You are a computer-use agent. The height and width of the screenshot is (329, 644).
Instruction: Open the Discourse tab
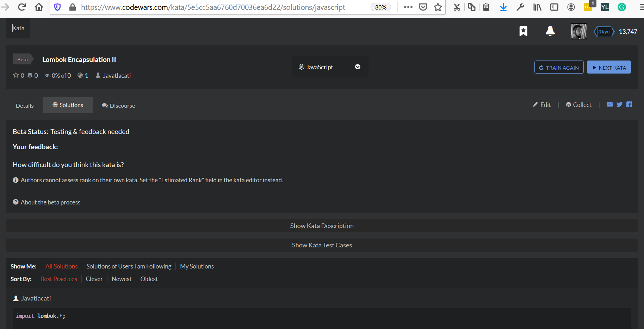(118, 106)
